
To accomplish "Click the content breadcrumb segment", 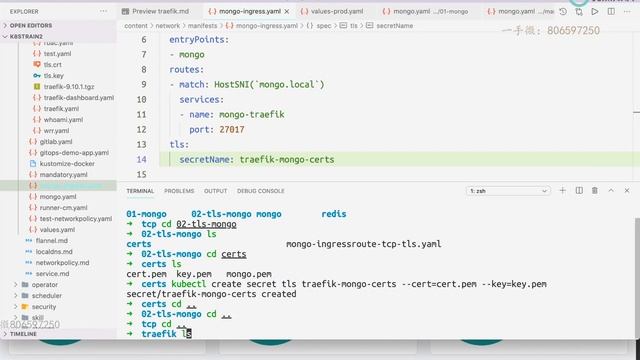I will [136, 25].
